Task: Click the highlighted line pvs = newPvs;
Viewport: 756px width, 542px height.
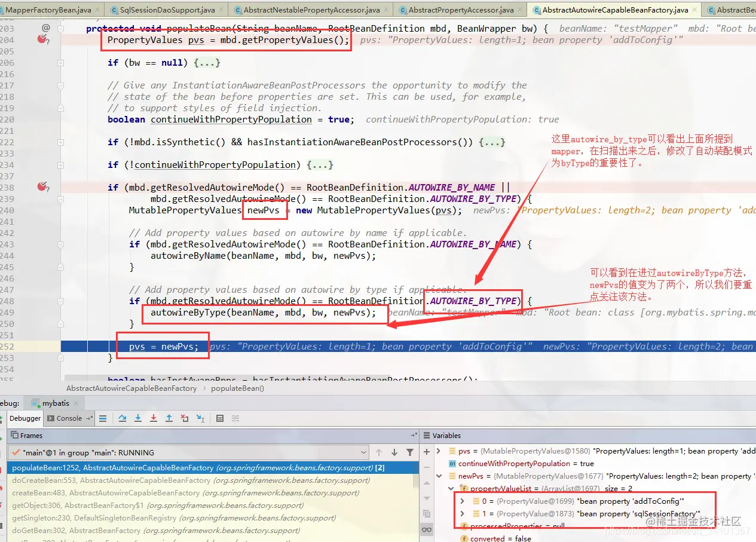Action: (164, 347)
